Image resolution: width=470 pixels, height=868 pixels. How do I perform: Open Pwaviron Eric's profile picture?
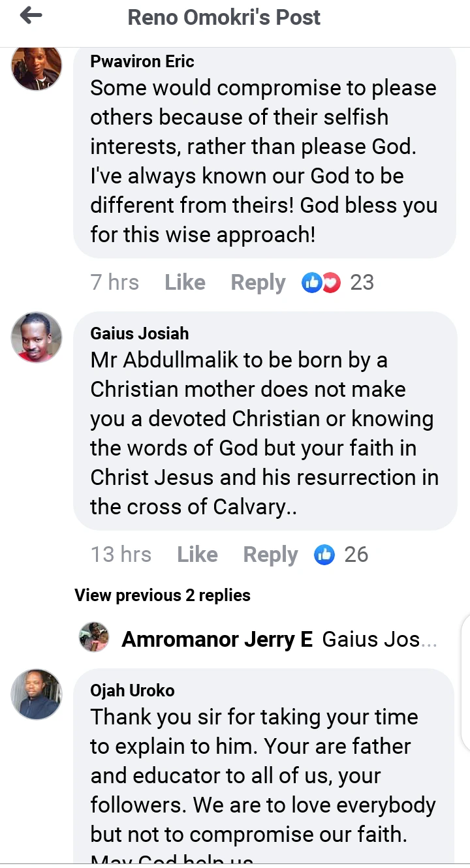pos(37,67)
